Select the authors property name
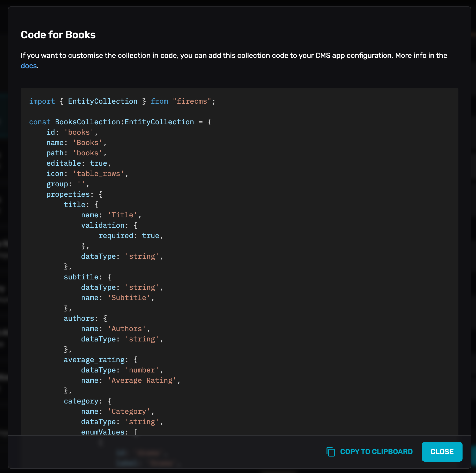476x473 pixels. tap(79, 318)
